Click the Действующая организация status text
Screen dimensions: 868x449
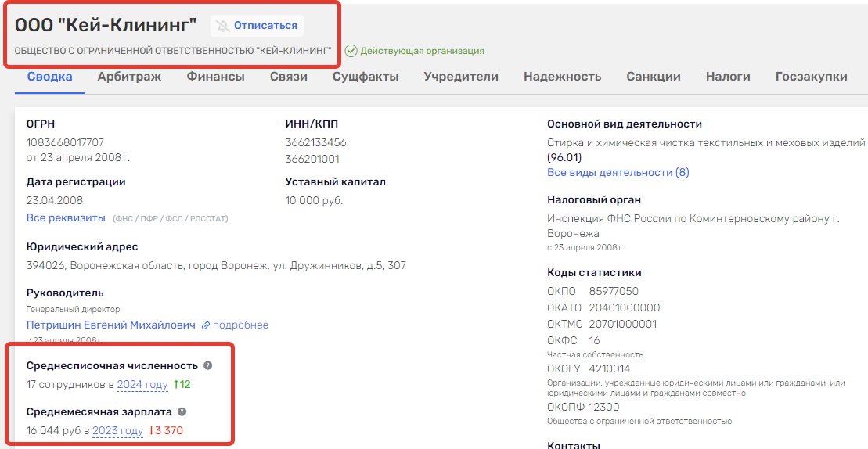[x=423, y=51]
